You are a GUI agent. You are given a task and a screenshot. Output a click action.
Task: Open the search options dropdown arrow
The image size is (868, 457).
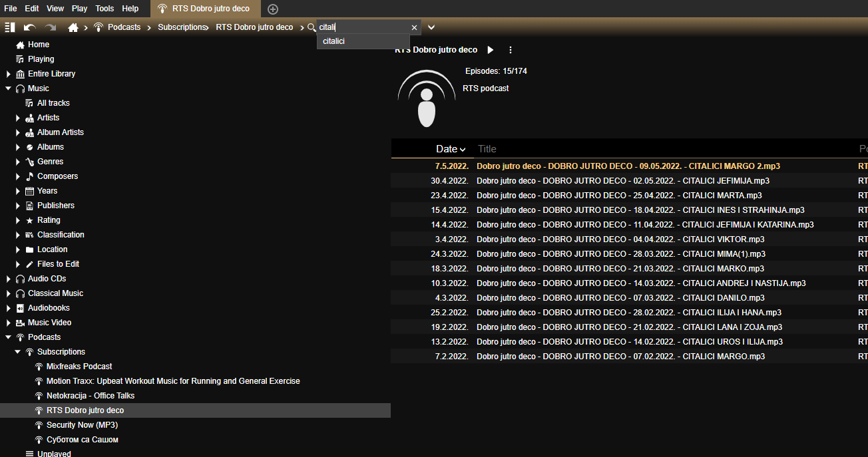click(431, 27)
